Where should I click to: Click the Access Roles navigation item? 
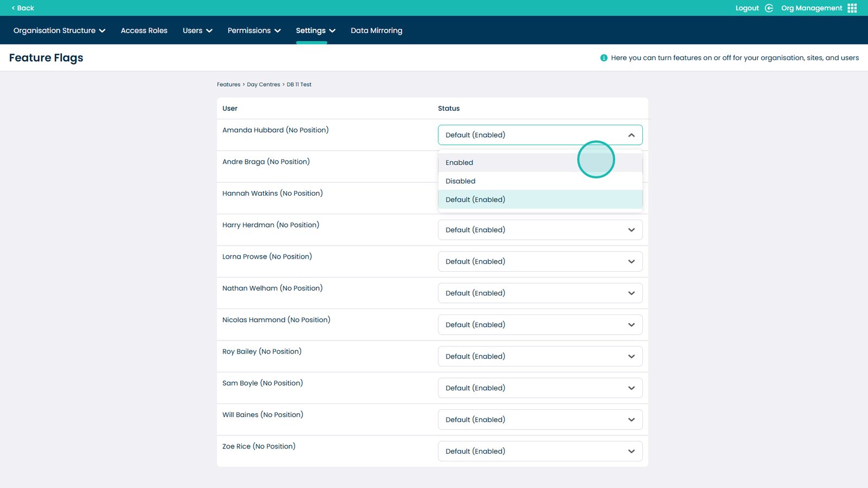(x=144, y=30)
